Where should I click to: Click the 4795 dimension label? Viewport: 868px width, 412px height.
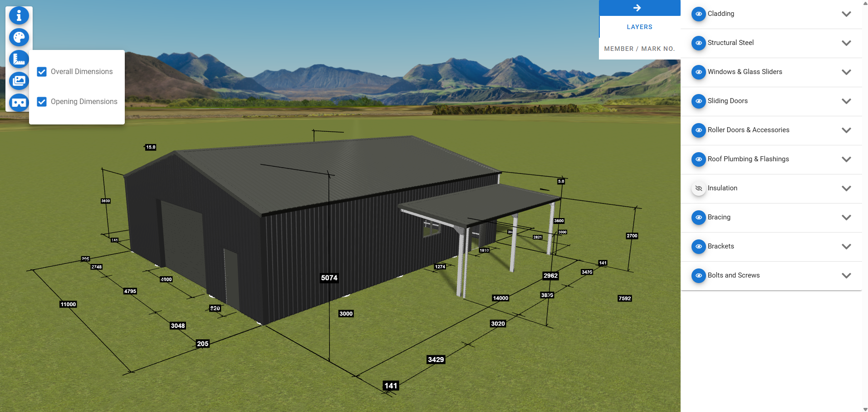[x=130, y=291]
